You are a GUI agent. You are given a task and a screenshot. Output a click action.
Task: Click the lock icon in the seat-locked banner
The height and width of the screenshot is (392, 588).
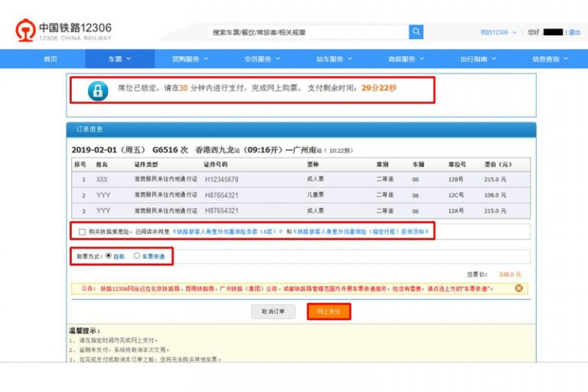(97, 90)
